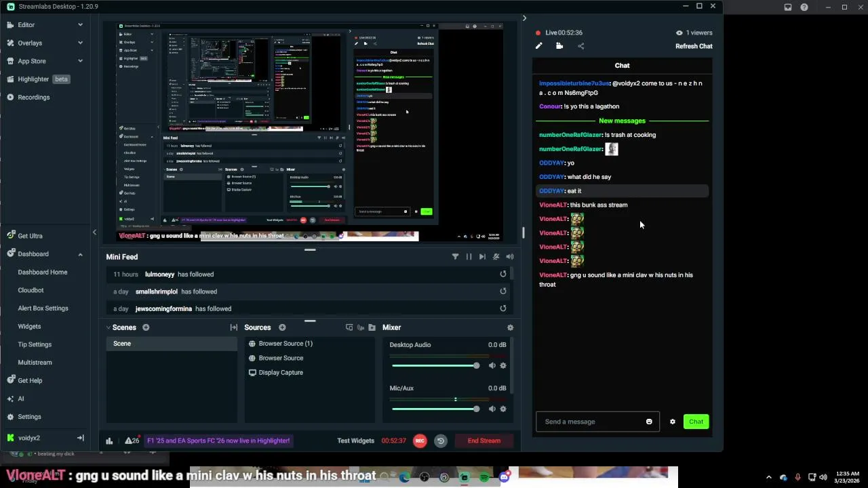Replay jewscomingformina follow alert
The image size is (868, 488).
coord(503,308)
